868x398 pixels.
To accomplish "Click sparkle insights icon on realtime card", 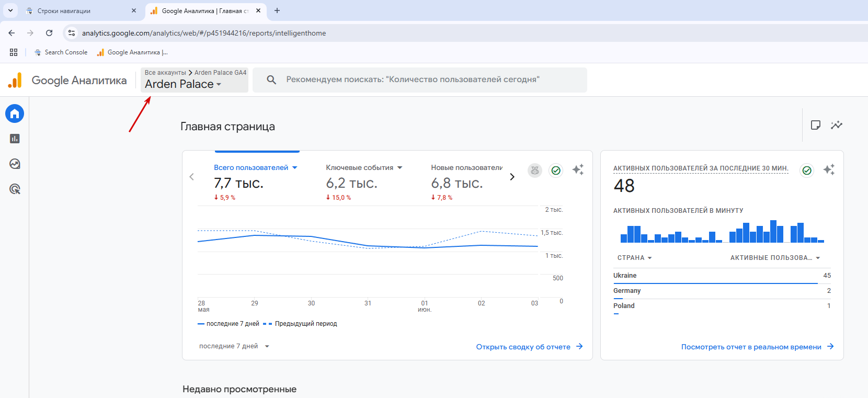I will point(829,169).
